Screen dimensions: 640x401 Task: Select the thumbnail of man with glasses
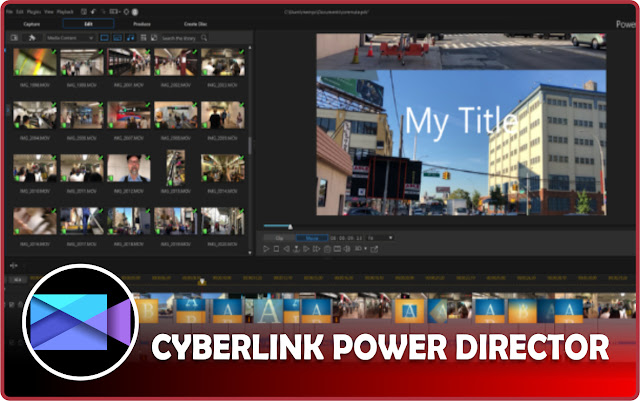point(129,168)
